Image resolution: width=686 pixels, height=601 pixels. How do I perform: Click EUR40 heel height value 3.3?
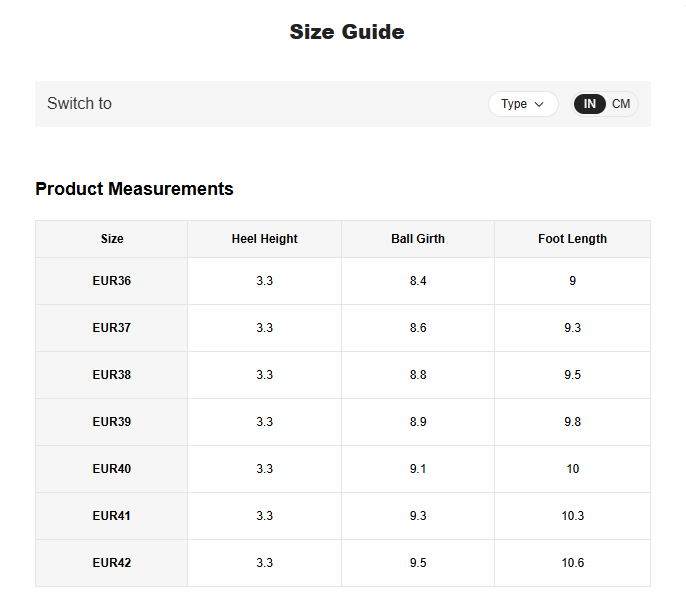coord(265,469)
